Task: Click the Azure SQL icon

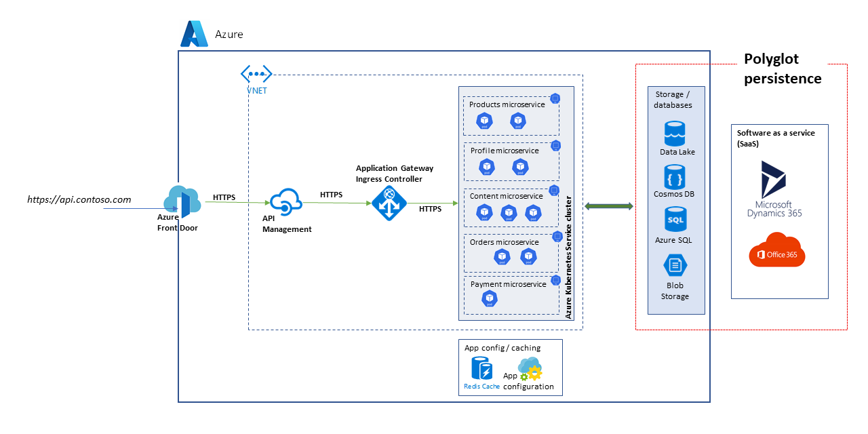Action: pos(674,219)
